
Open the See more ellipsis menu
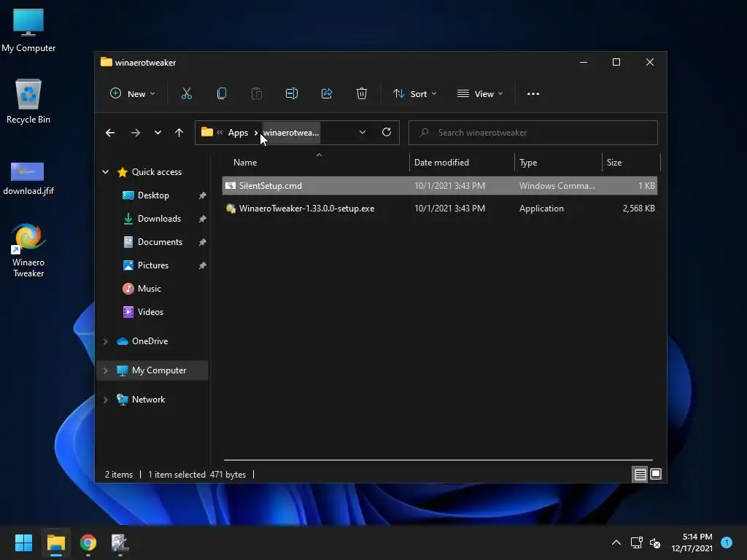point(533,94)
